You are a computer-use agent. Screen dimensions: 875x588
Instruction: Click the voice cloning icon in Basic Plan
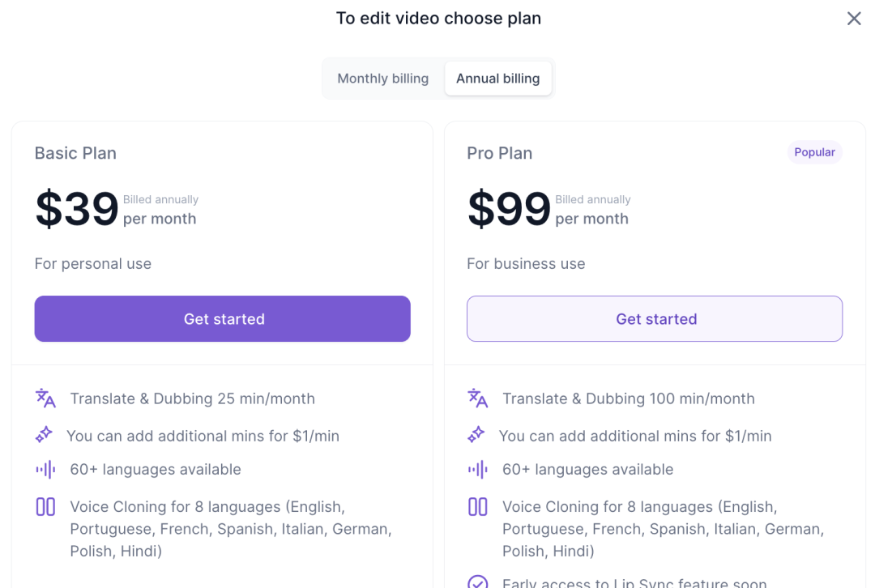[45, 506]
